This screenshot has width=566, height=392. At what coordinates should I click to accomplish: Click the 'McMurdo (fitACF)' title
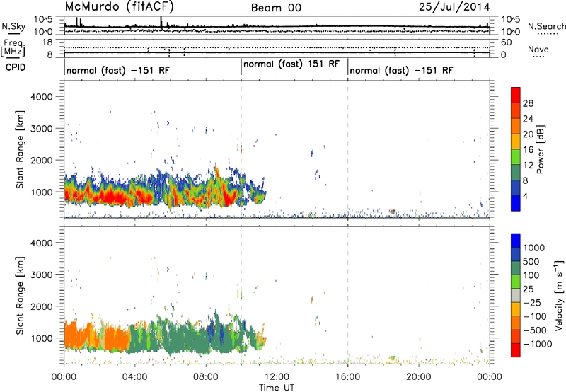119,6
